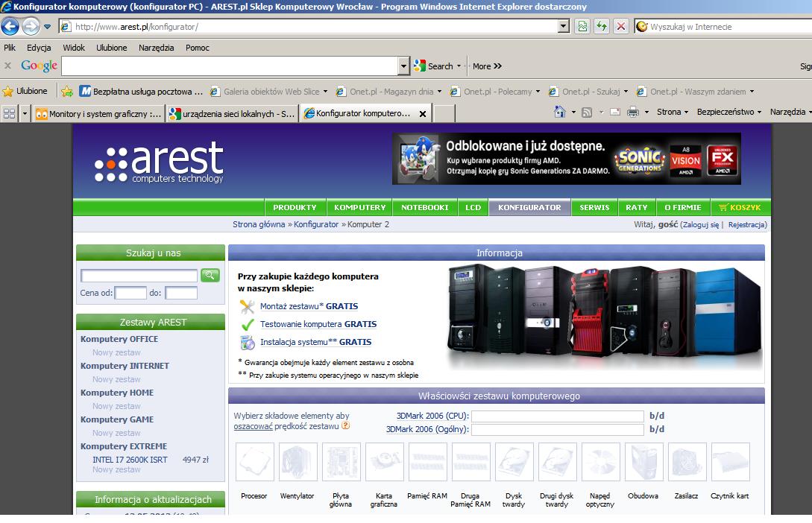
Task: Open help icon next to prędkość zestawu
Action: tap(345, 426)
